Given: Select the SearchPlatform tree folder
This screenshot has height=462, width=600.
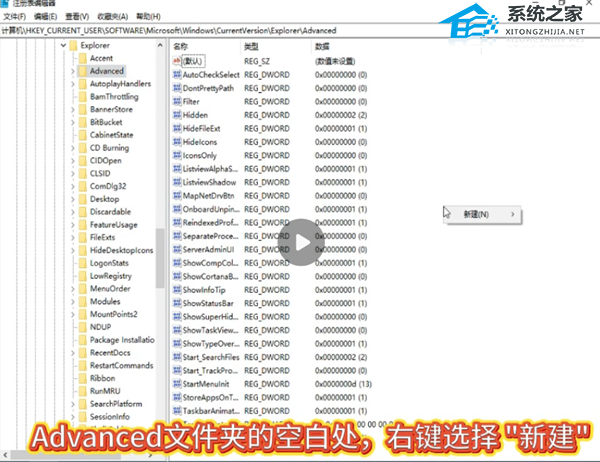Looking at the screenshot, I should tap(116, 404).
